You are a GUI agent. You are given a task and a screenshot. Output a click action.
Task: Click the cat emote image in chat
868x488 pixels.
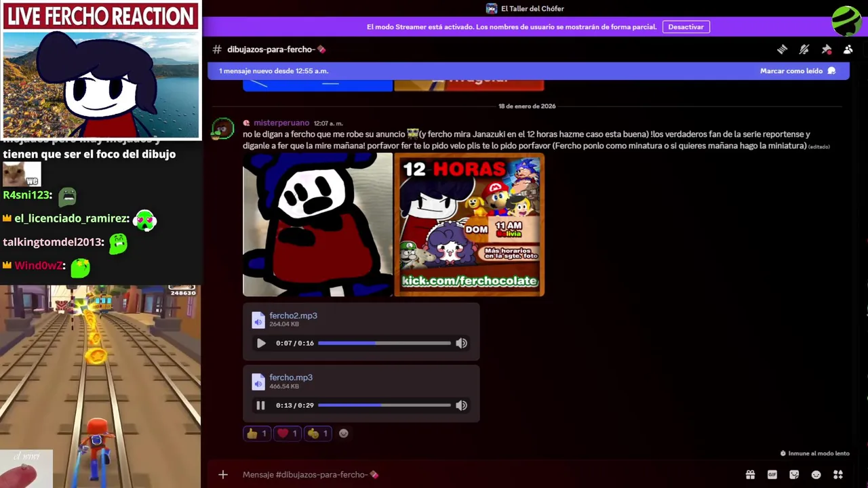[22, 175]
